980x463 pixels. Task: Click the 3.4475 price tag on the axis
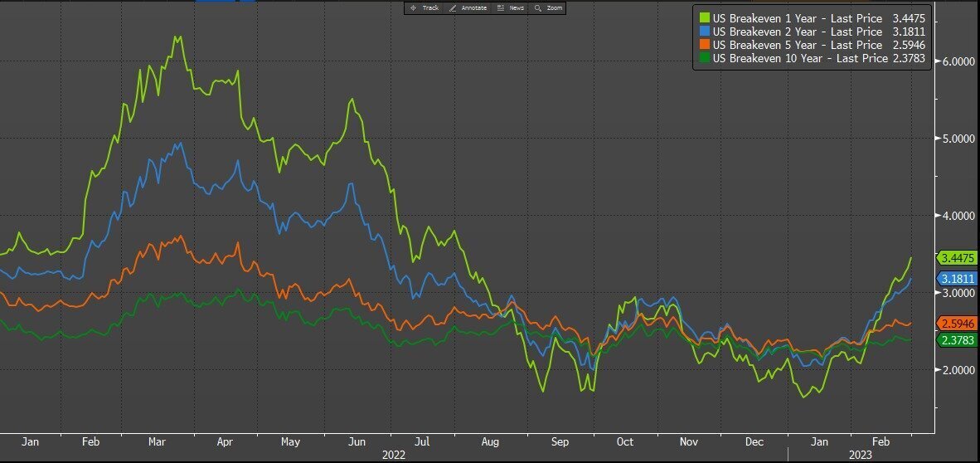click(x=956, y=258)
